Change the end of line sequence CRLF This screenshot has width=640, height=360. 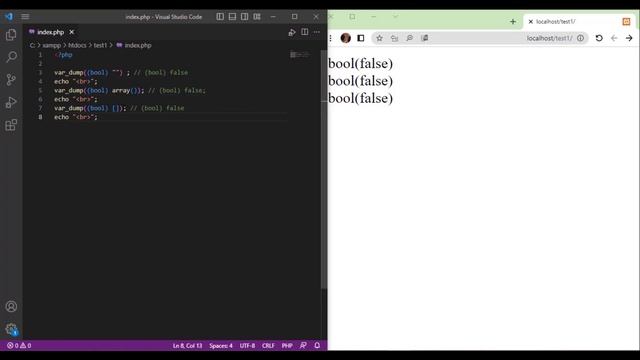point(268,345)
